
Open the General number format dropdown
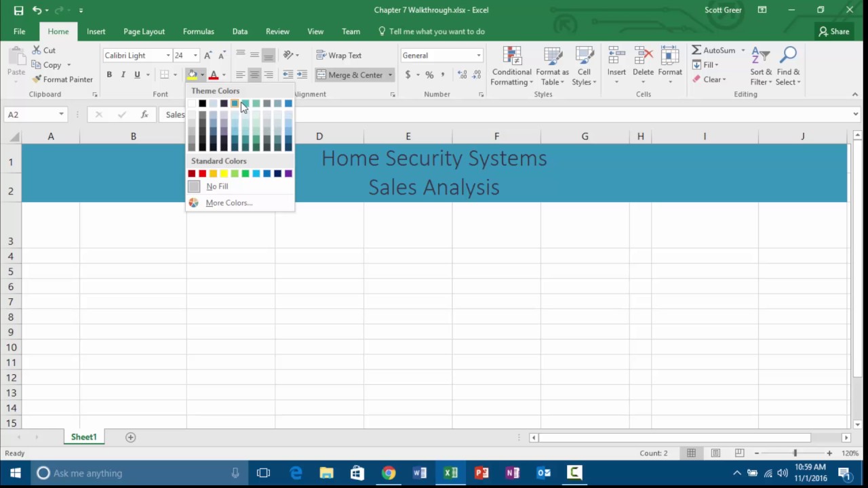478,56
